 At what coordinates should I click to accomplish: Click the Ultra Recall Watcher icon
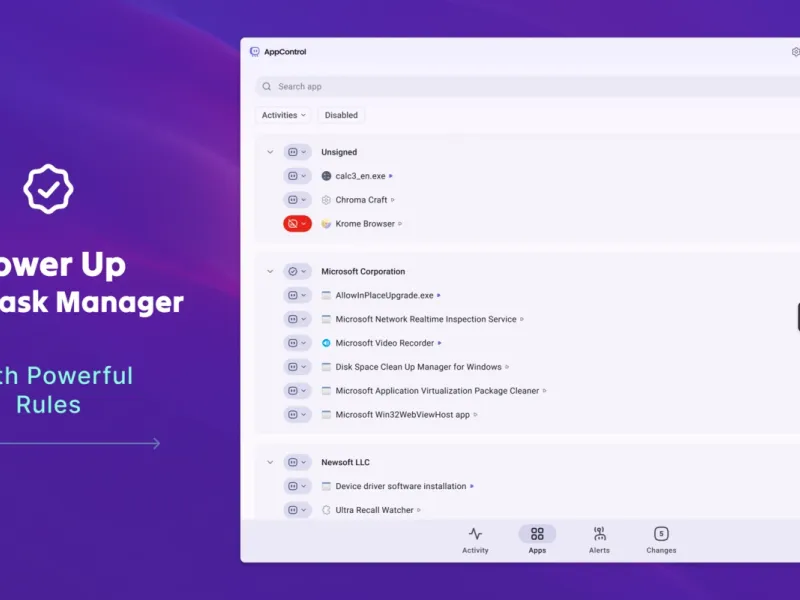(327, 510)
